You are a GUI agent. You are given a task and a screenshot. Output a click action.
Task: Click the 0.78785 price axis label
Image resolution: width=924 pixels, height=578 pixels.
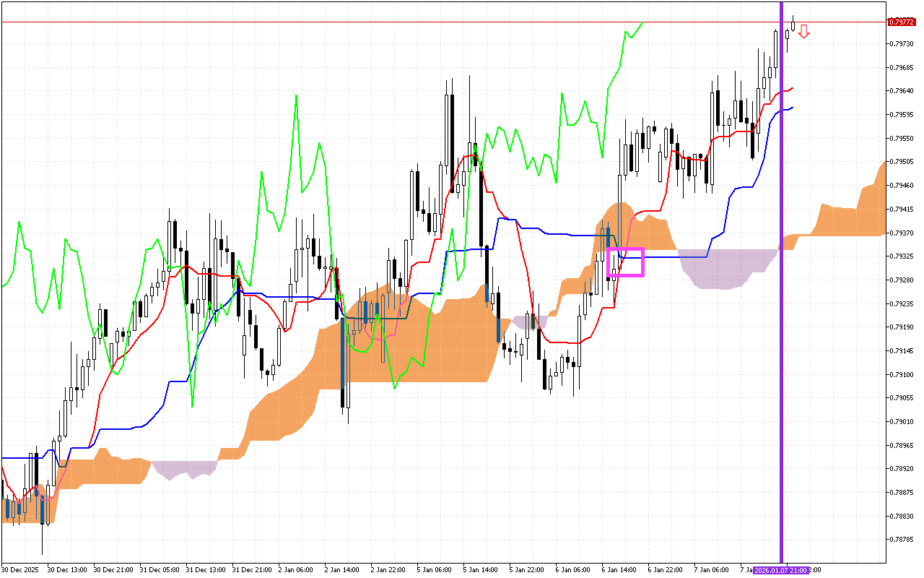pyautogui.click(x=901, y=540)
